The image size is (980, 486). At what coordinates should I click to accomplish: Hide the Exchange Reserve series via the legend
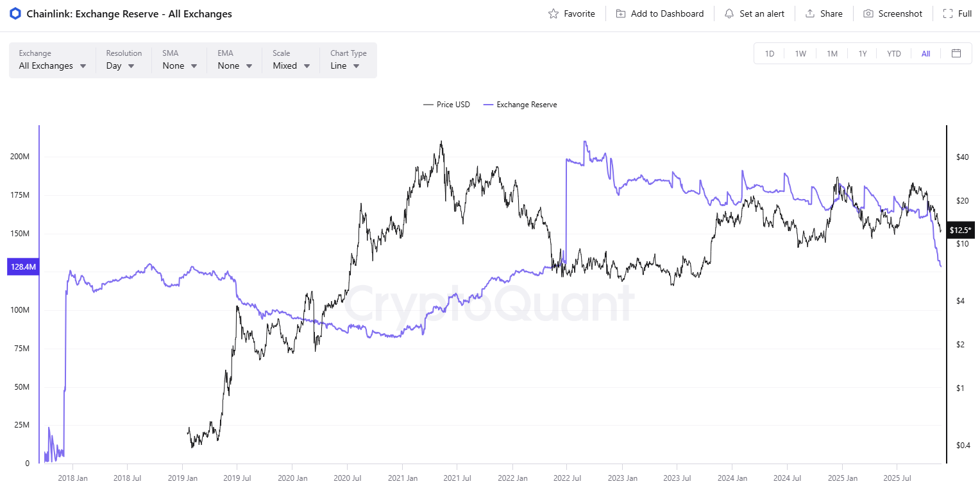(x=520, y=104)
